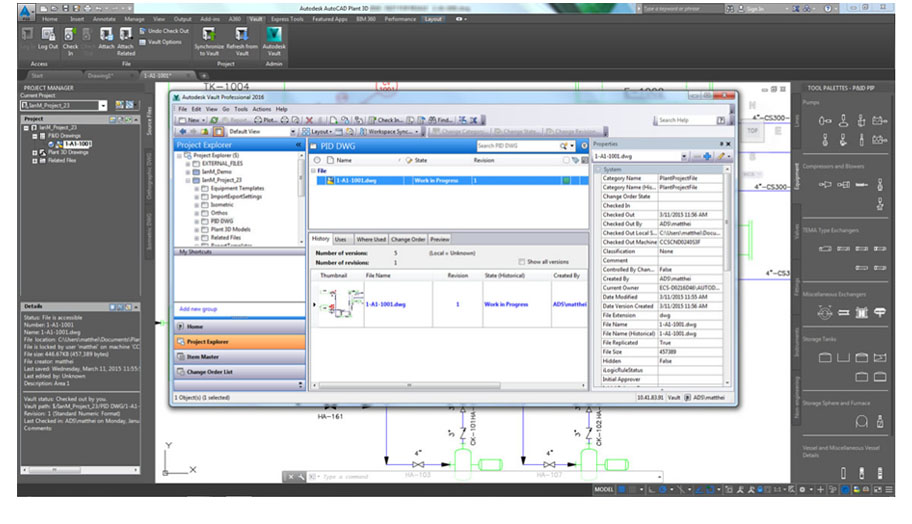The height and width of the screenshot is (524, 912).
Task: Click blue plus icon in Properties panel
Action: (707, 156)
